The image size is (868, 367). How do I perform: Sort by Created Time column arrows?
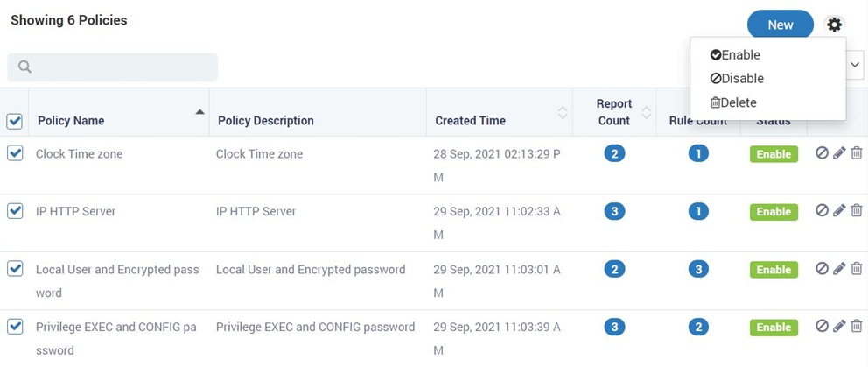click(x=563, y=112)
